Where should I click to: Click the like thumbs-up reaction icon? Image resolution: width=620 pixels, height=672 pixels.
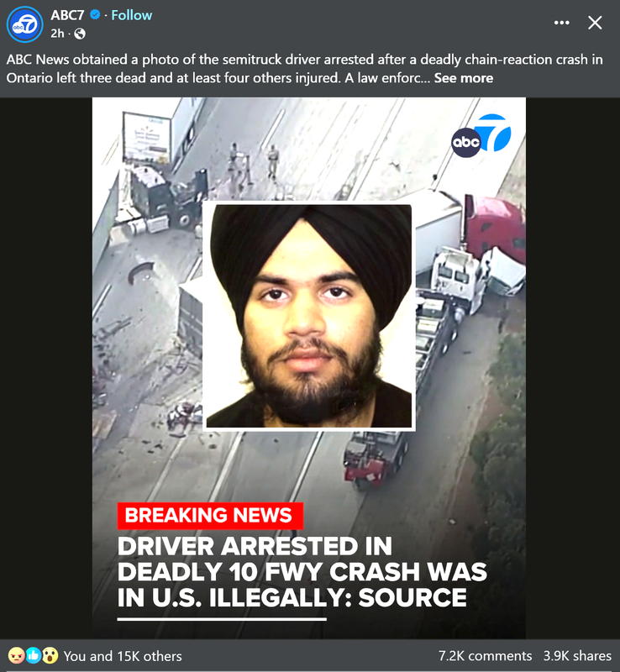click(x=33, y=655)
